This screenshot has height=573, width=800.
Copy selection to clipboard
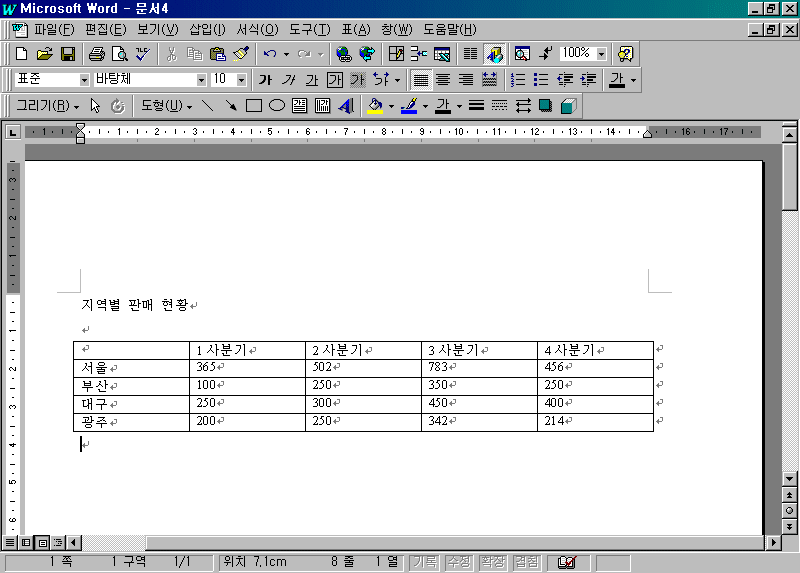point(194,54)
